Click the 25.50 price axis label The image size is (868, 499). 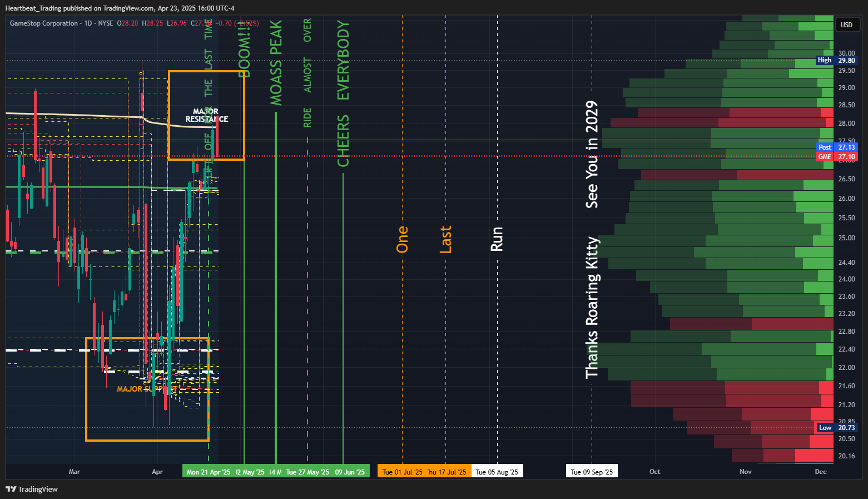(846, 218)
